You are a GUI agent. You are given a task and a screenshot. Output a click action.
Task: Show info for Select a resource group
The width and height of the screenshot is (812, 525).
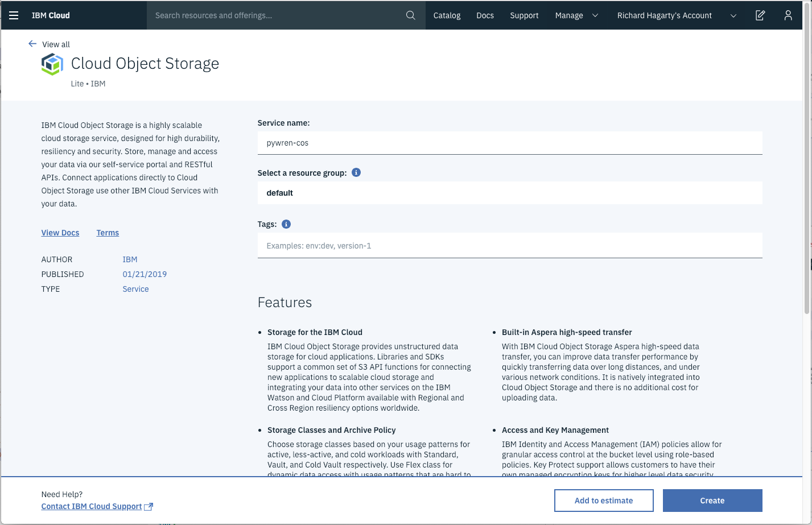[x=356, y=172]
